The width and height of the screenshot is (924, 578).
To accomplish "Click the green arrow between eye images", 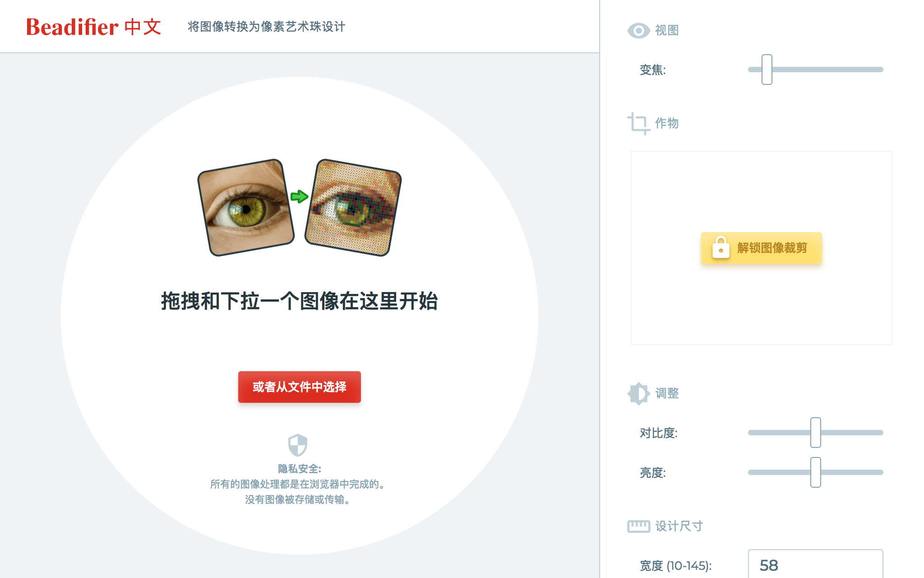I will coord(300,196).
